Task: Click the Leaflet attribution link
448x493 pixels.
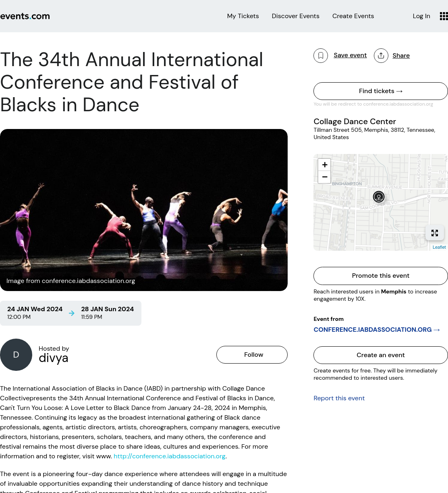Action: click(439, 247)
